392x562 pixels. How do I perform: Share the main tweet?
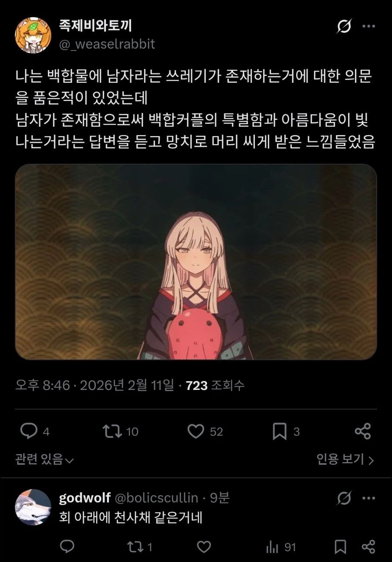coord(363,431)
